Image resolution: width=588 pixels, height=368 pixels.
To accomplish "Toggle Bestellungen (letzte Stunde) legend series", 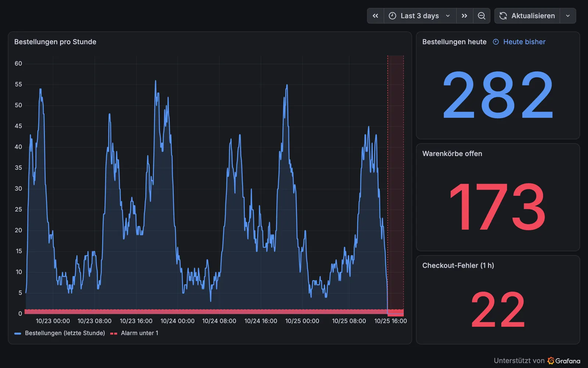I will (x=65, y=333).
